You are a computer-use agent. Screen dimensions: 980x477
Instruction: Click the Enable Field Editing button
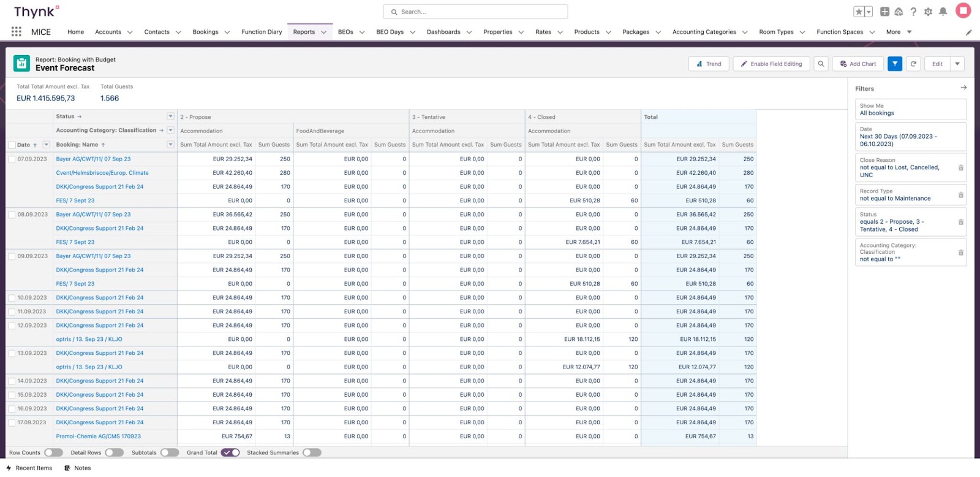(771, 64)
